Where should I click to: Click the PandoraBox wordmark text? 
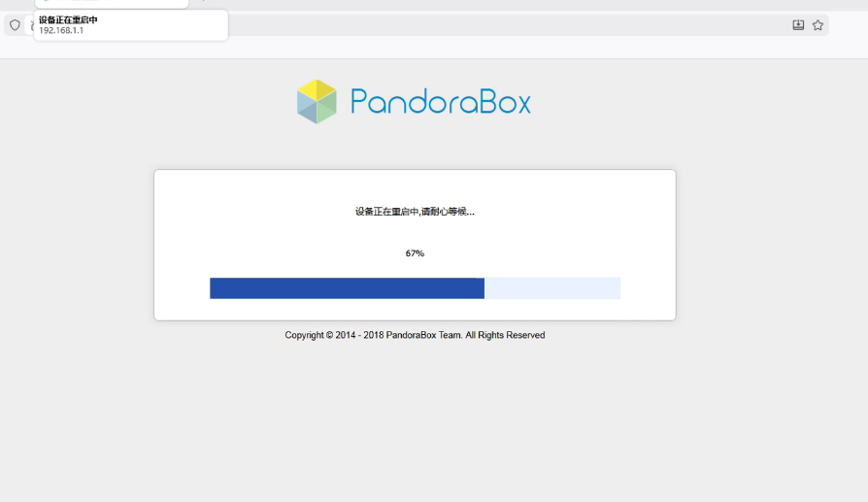pyautogui.click(x=441, y=101)
